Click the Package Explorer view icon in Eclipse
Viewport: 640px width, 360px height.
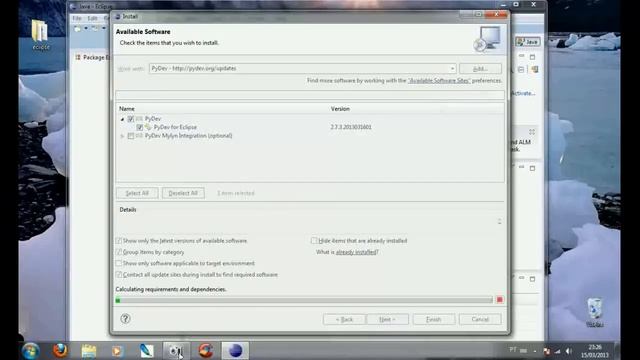tap(78, 58)
